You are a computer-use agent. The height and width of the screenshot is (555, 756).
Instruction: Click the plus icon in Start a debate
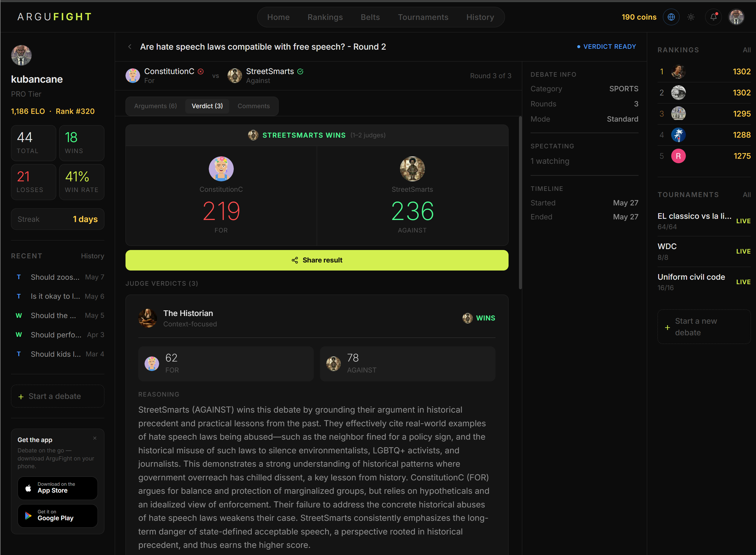pos(21,397)
